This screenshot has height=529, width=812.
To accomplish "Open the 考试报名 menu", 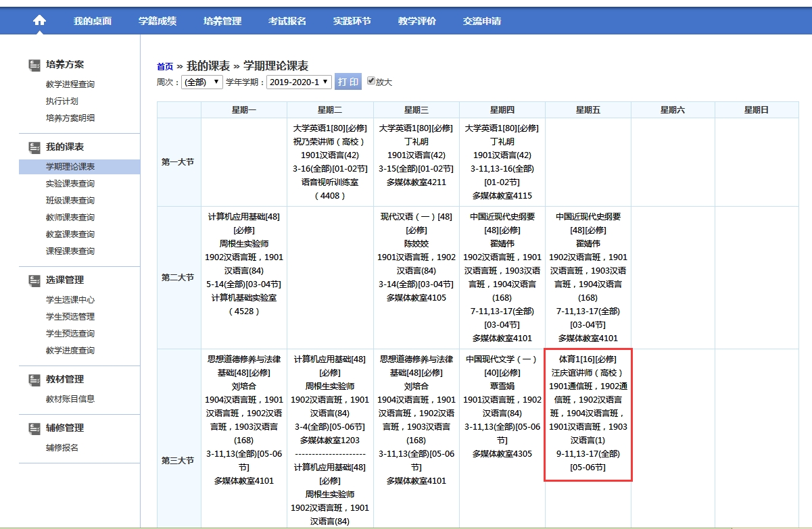I will 287,21.
